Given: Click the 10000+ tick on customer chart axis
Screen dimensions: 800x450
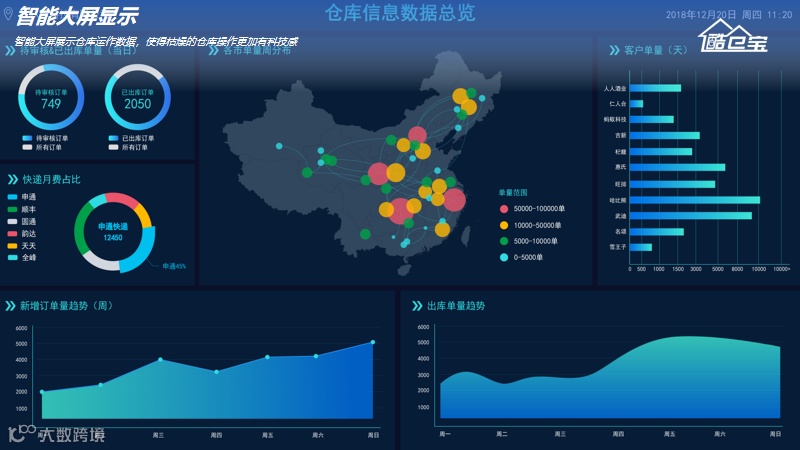Looking at the screenshot, I should [782, 269].
